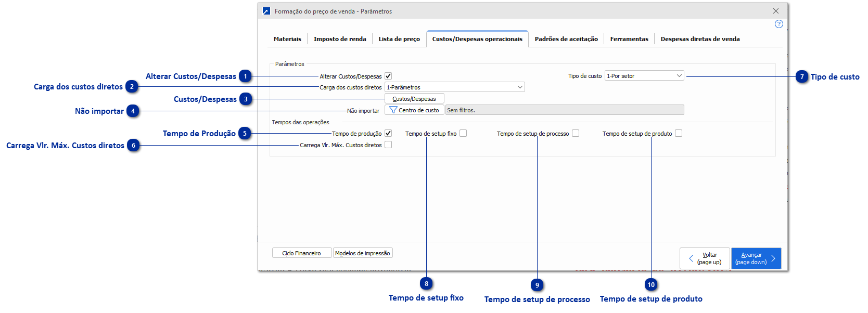Click the left chevron on Voltar

[691, 258]
